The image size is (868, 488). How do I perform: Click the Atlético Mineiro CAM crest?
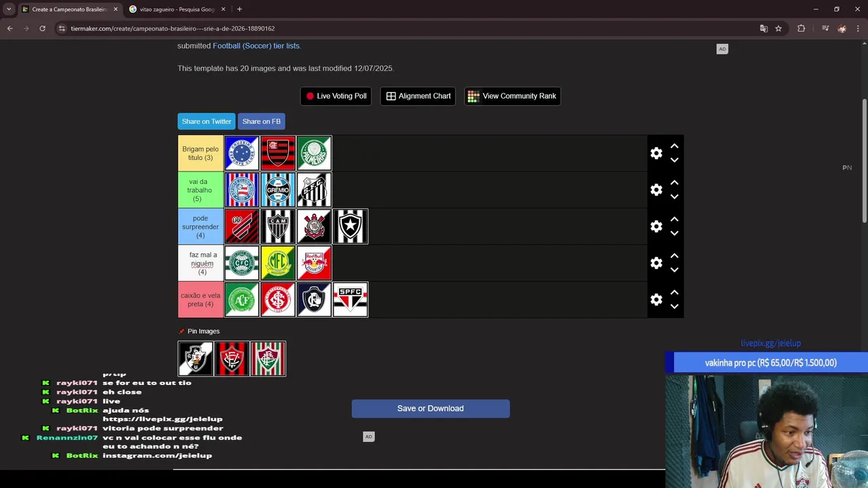[x=278, y=226]
